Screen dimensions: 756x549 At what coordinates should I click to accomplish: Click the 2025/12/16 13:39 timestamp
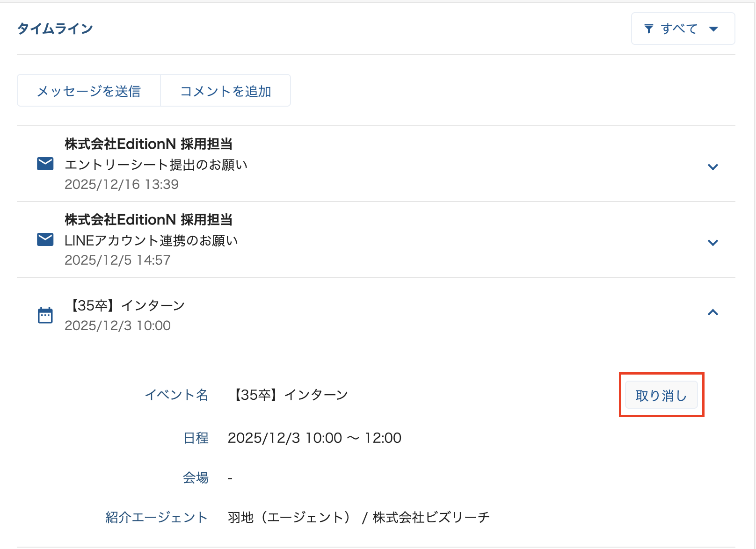pyautogui.click(x=122, y=184)
